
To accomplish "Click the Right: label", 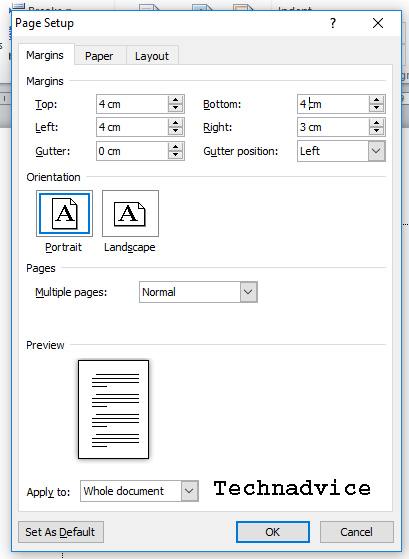I will click(218, 127).
